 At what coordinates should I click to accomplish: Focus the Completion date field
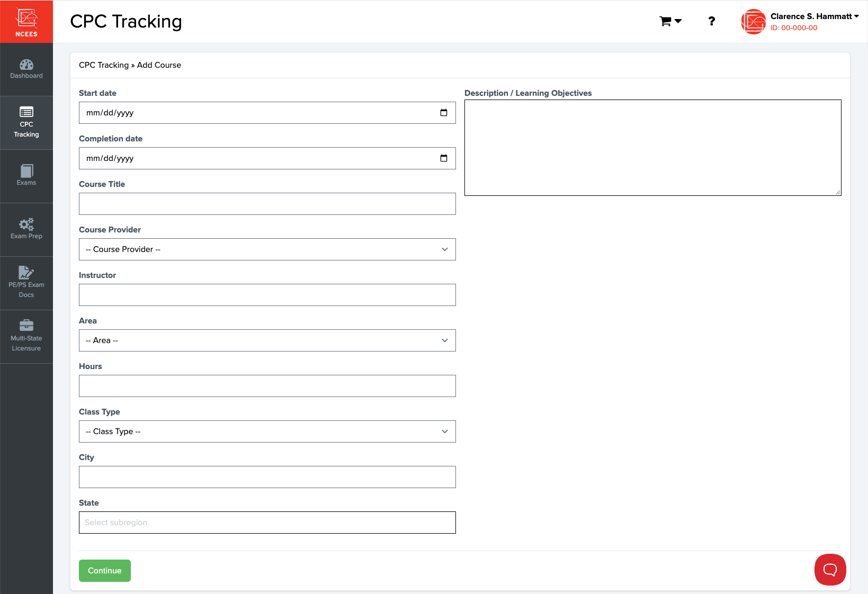(267, 158)
